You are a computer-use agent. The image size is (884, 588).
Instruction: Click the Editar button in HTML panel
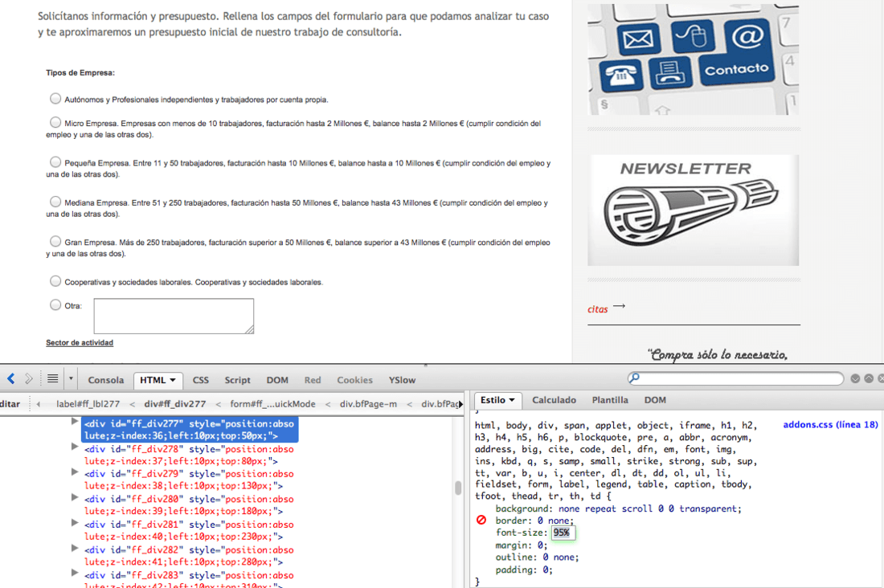pos(10,404)
